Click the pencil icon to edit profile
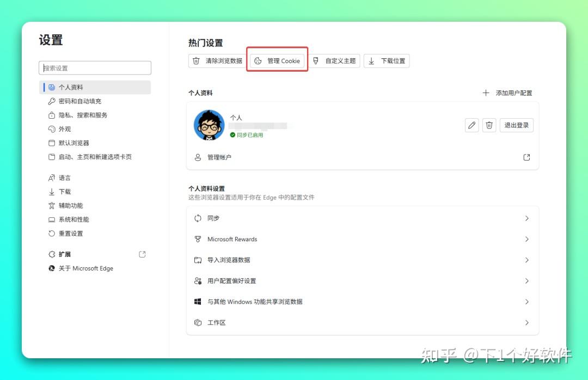Screen dimensions: 588x380 pyautogui.click(x=471, y=125)
